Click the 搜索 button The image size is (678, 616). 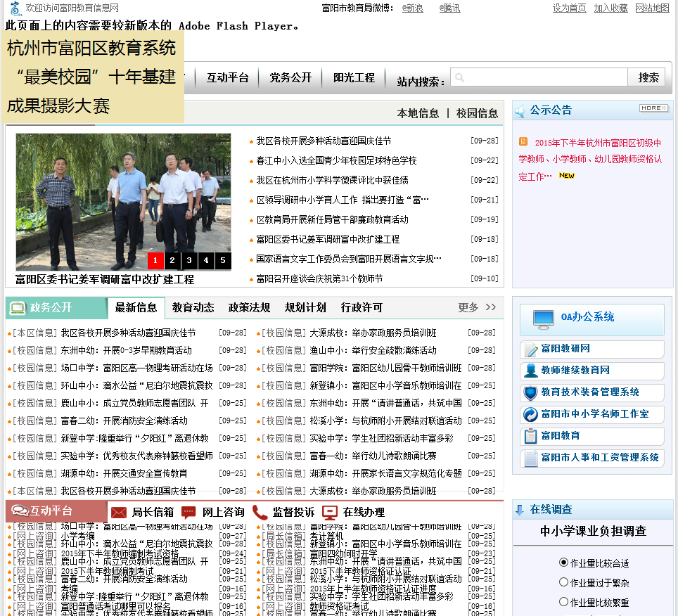647,77
